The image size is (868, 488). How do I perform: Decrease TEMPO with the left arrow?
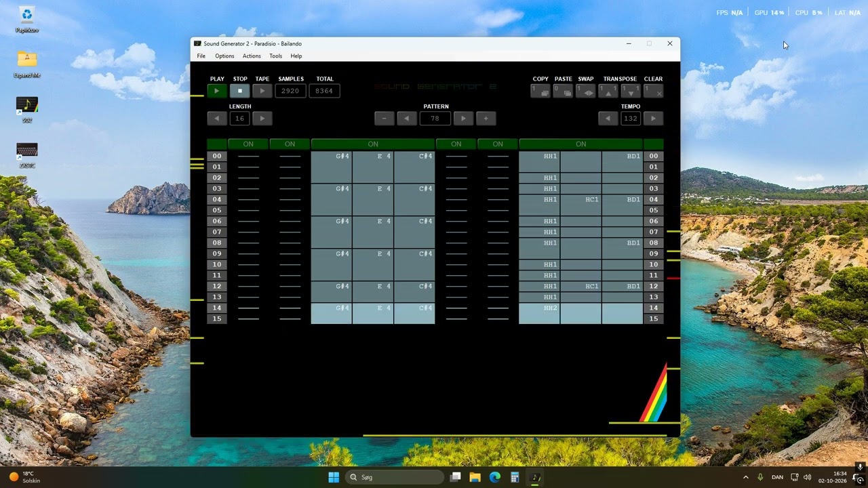click(x=608, y=119)
